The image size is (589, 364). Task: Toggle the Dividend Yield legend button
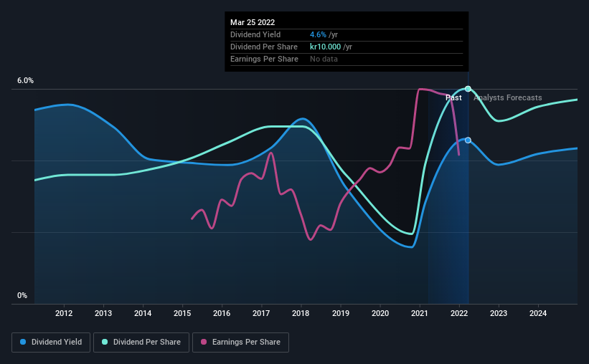coord(51,343)
